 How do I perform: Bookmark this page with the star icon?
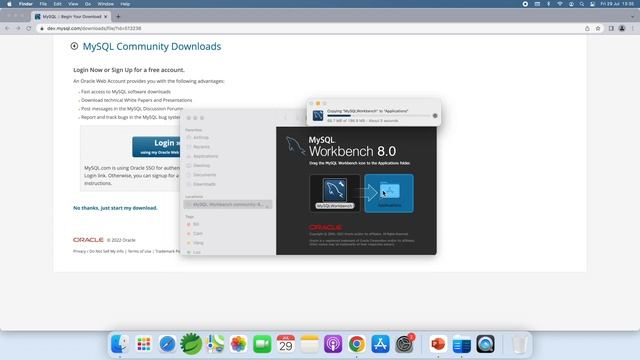(598, 28)
